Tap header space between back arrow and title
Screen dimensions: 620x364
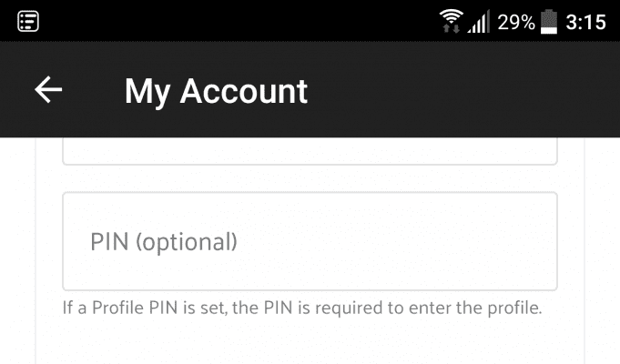93,90
